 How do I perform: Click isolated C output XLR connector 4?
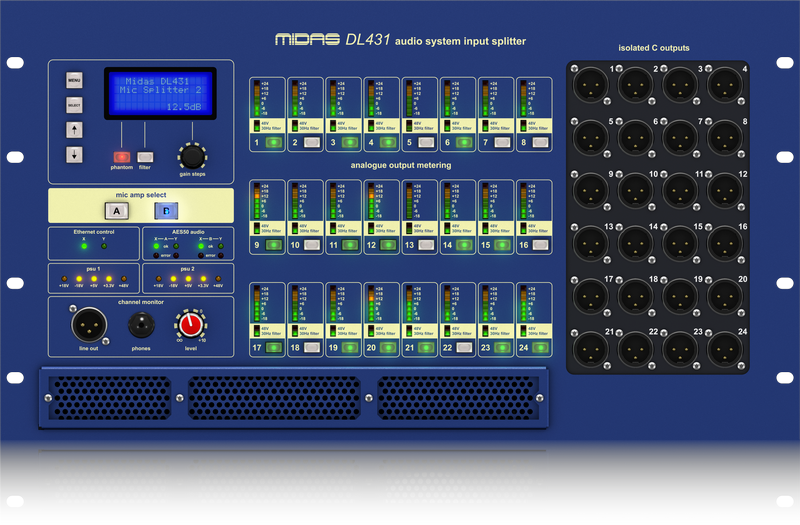tap(725, 85)
